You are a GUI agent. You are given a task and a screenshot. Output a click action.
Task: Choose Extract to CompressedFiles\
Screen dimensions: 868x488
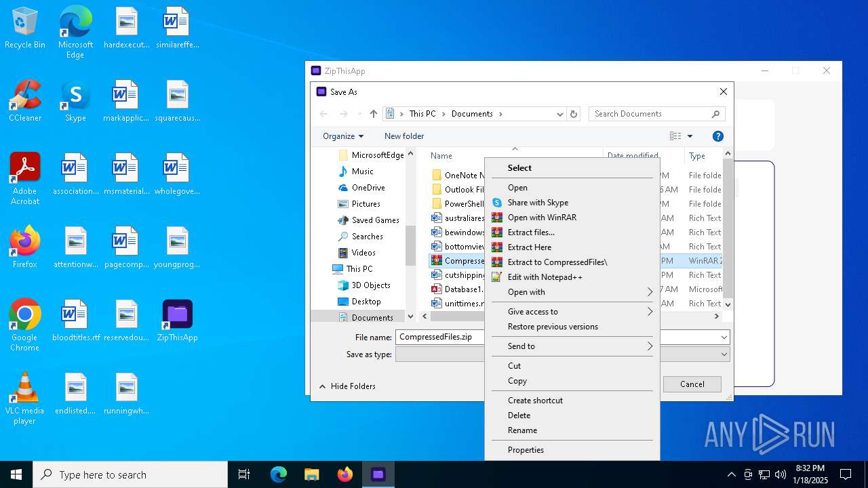[572, 262]
